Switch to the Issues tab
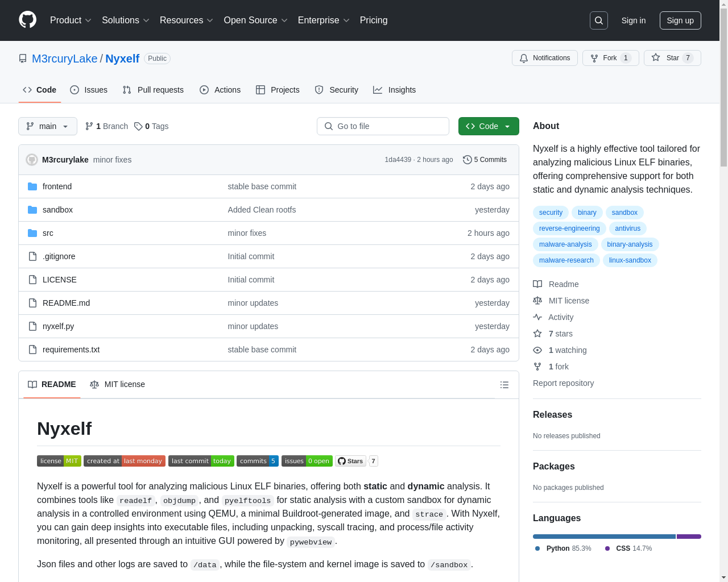Viewport: 728px width, 582px height. click(x=89, y=90)
